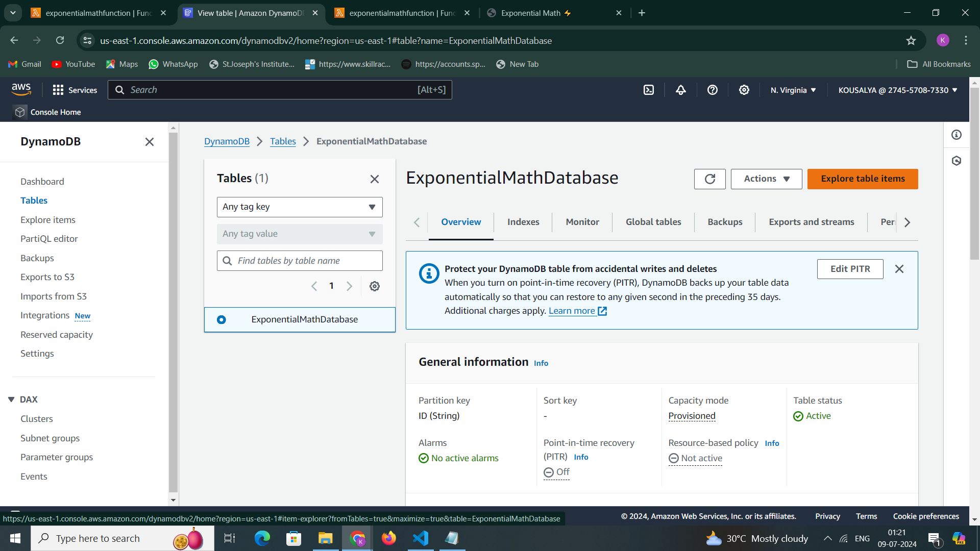Image resolution: width=980 pixels, height=551 pixels.
Task: Open Services grid menu
Action: click(75, 90)
